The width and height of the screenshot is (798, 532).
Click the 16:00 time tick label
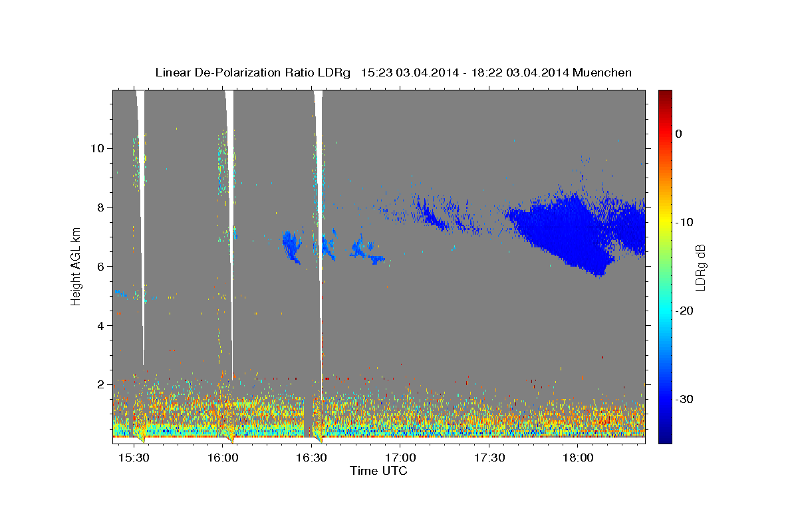(x=223, y=458)
